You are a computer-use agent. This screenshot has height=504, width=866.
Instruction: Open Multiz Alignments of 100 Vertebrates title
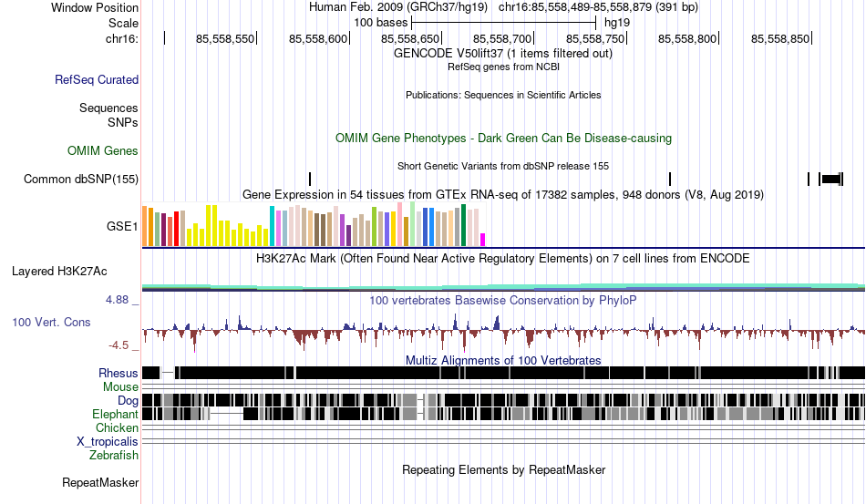[x=503, y=361]
